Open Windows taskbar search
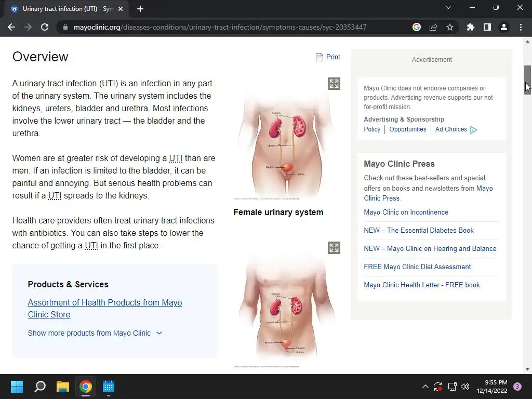This screenshot has width=532, height=399. 40,387
